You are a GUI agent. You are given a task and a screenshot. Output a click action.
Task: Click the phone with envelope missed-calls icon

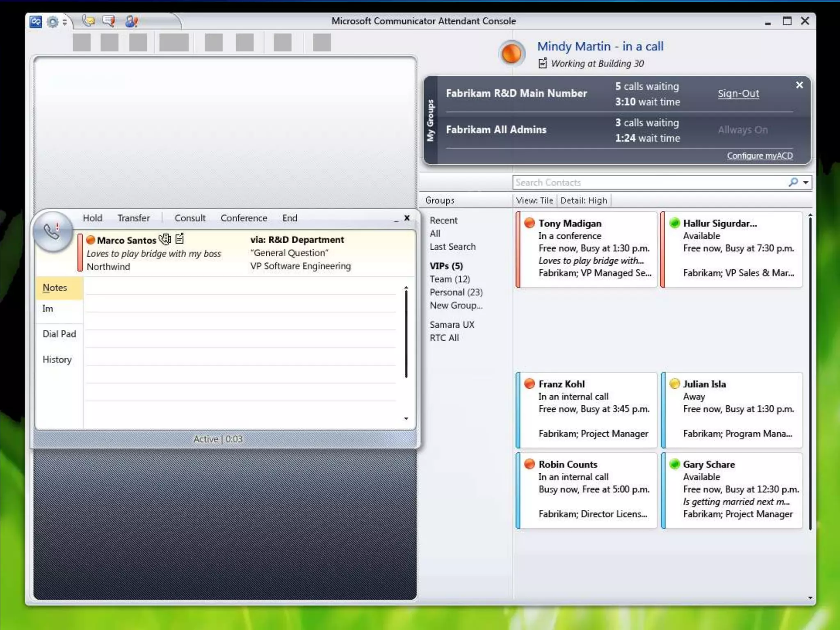(x=88, y=21)
